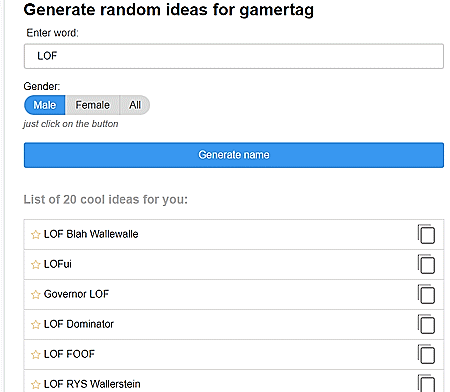Star the LOFui idea

[x=35, y=264]
